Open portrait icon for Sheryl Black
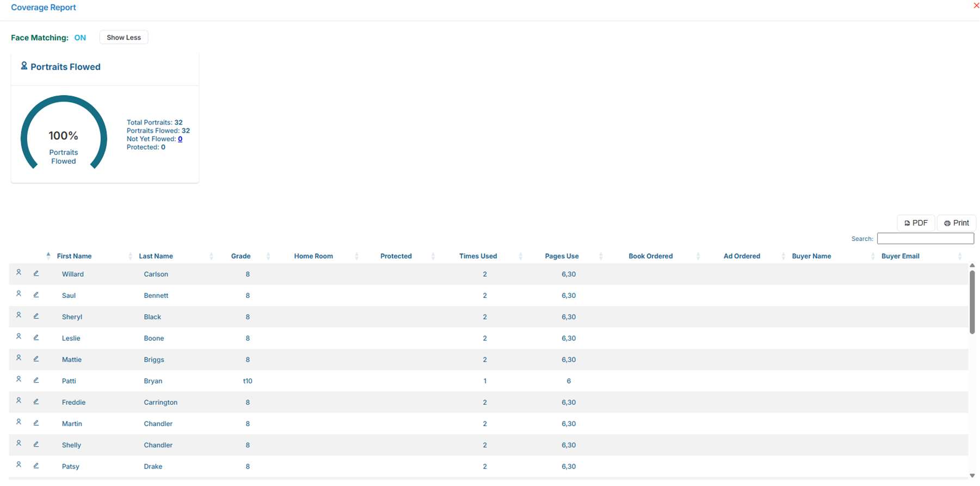 [19, 315]
